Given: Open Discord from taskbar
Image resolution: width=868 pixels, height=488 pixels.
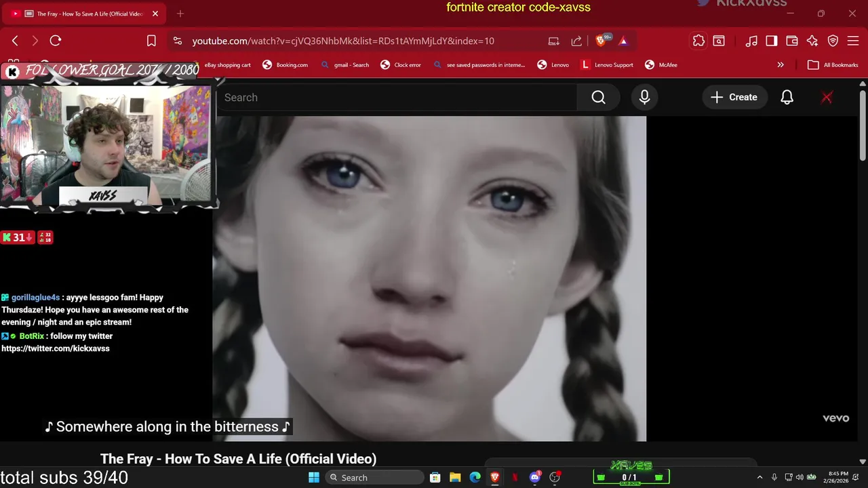Looking at the screenshot, I should point(535,478).
